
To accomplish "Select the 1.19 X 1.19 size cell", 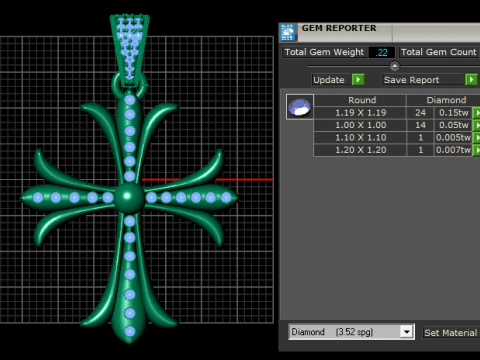I will tap(360, 113).
